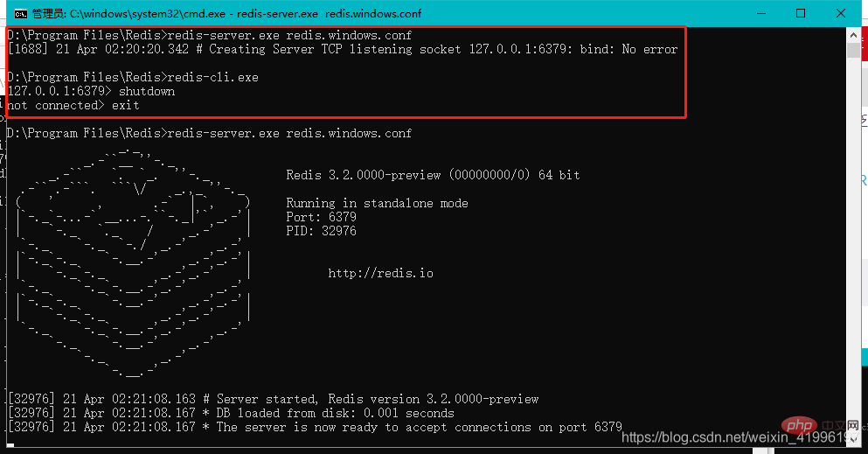Click the scrollbar up arrow

click(x=854, y=36)
